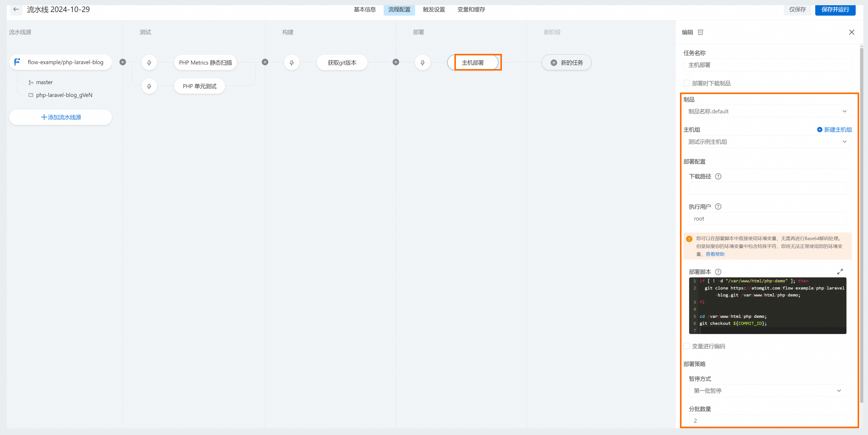This screenshot has width=868, height=435.
Task: Open help tooltip for 部署脚本
Action: click(x=718, y=272)
